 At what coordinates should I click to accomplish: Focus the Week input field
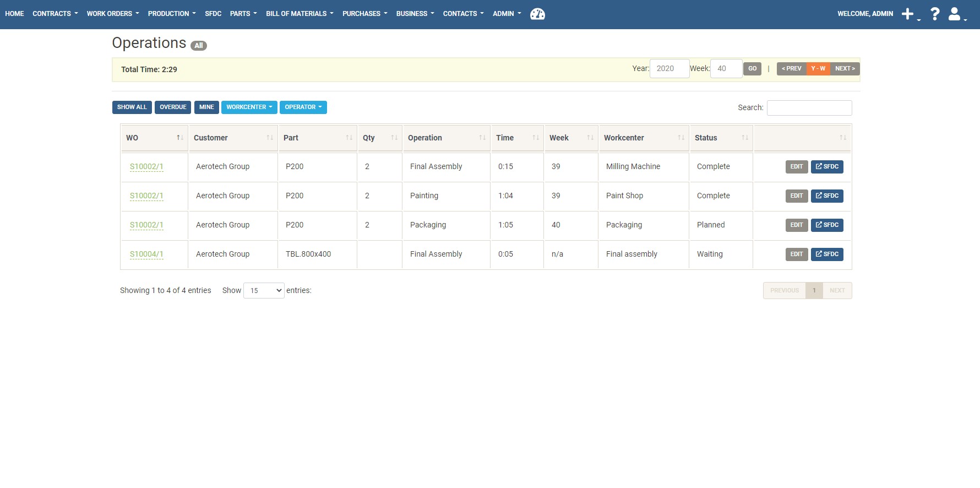(726, 69)
